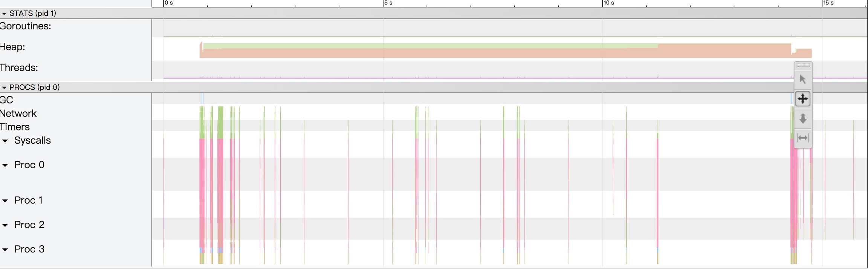Collapse the PROCS (pid 0) section
This screenshot has width=868, height=269.
click(4, 88)
